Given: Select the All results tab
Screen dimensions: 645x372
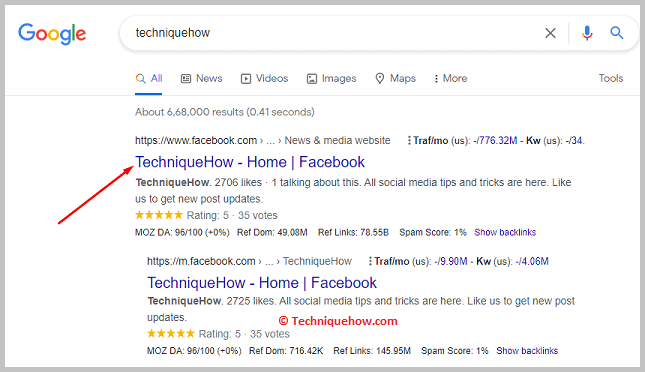Looking at the screenshot, I should [148, 78].
